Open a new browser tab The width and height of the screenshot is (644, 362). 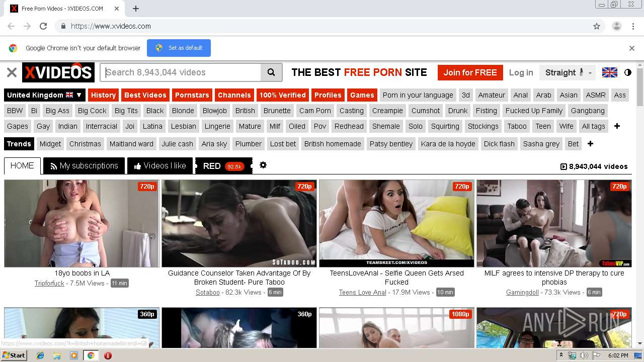coord(136,9)
